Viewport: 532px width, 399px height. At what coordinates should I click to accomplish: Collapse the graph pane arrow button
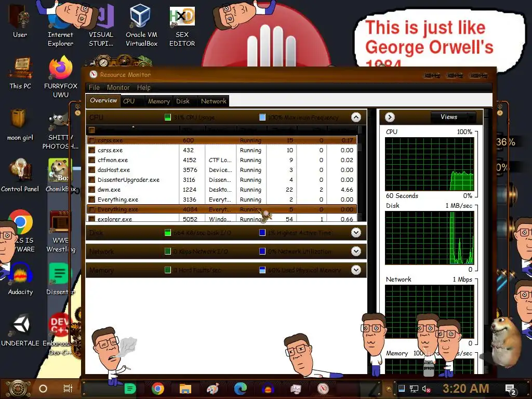tap(390, 117)
